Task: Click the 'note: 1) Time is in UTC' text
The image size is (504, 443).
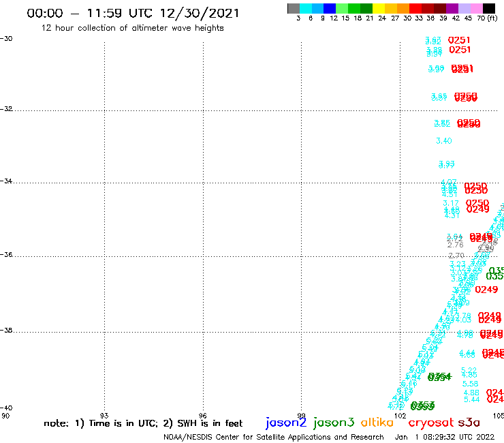Action: tap(101, 423)
